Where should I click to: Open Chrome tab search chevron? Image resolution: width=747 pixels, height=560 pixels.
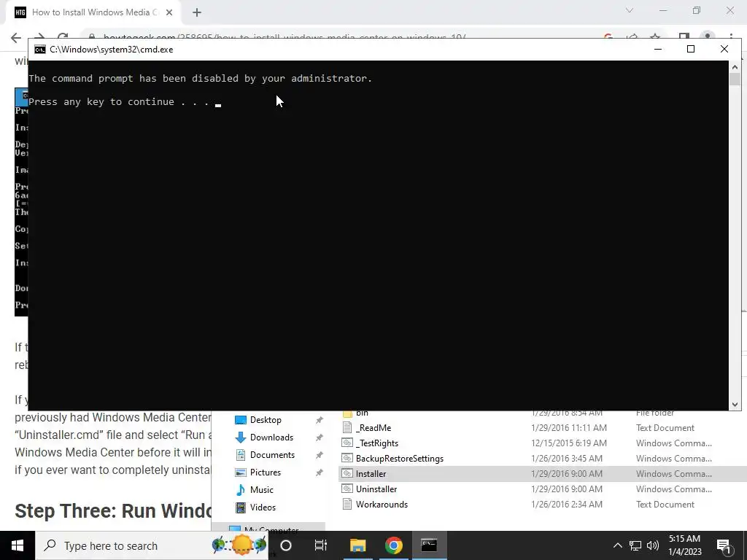click(x=630, y=10)
